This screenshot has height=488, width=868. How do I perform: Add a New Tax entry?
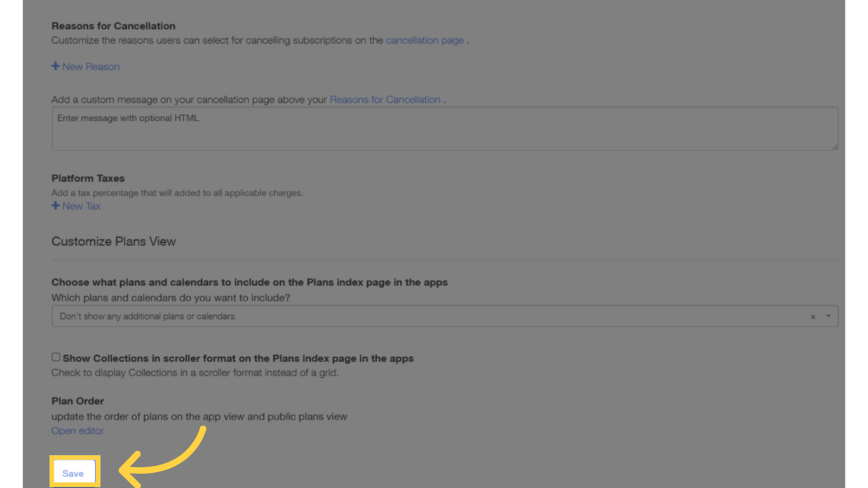pos(76,206)
